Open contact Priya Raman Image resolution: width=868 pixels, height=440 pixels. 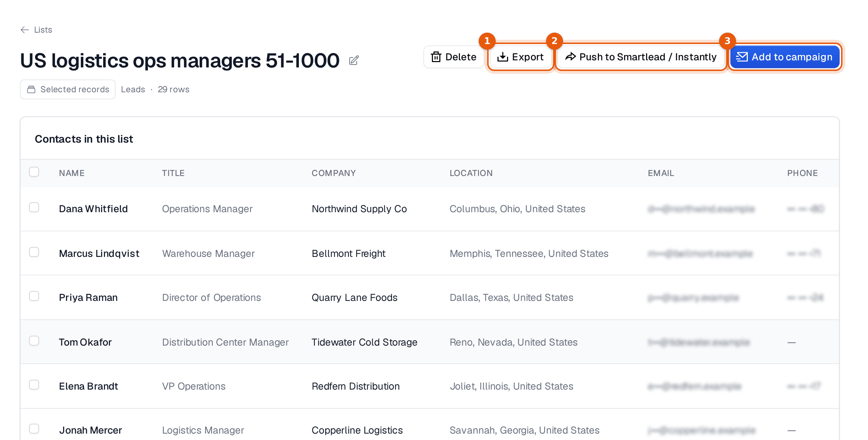(x=88, y=298)
